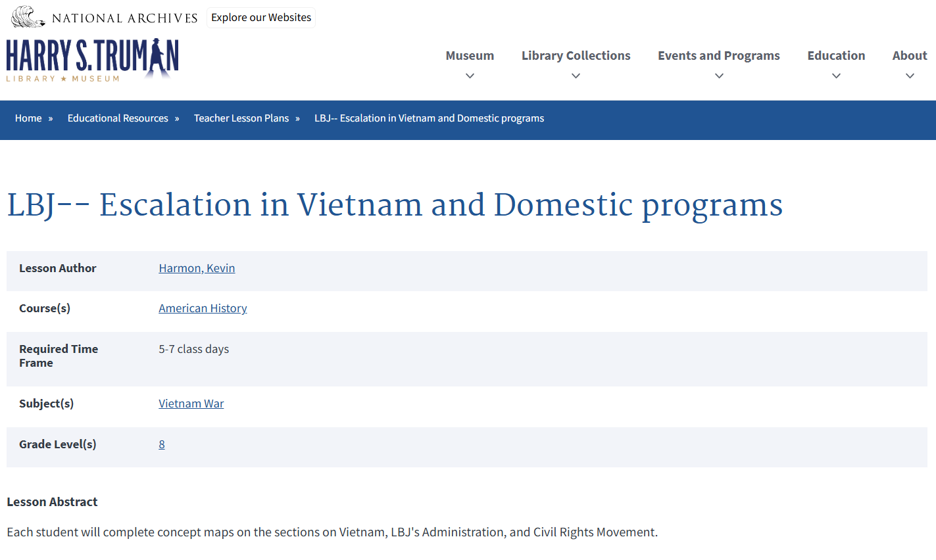Expand the Events and Programs dropdown chevron
Viewport: 936px width, 560px height.
718,76
